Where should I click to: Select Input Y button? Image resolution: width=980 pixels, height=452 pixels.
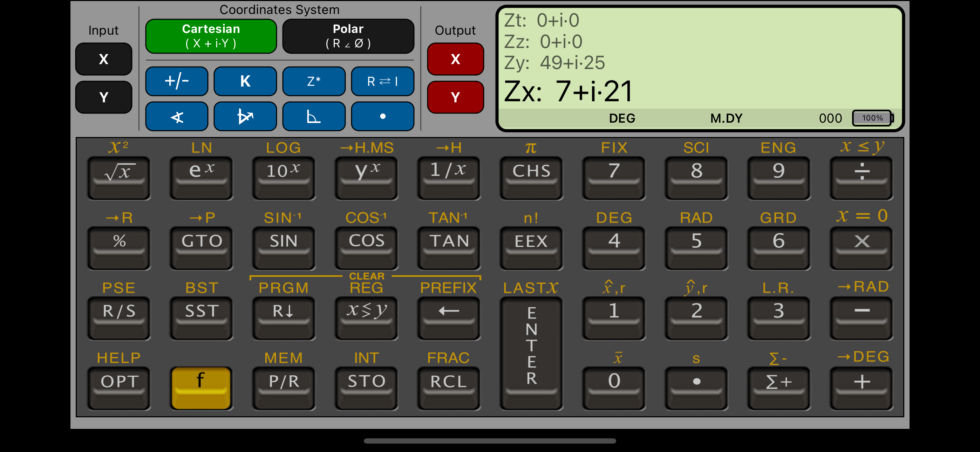(x=103, y=97)
